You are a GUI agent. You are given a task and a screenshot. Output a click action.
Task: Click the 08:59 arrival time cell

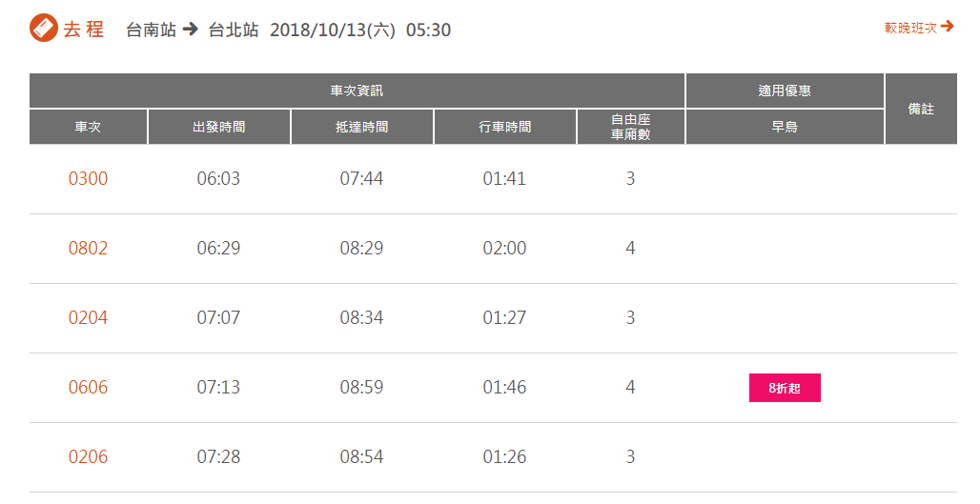click(x=362, y=387)
